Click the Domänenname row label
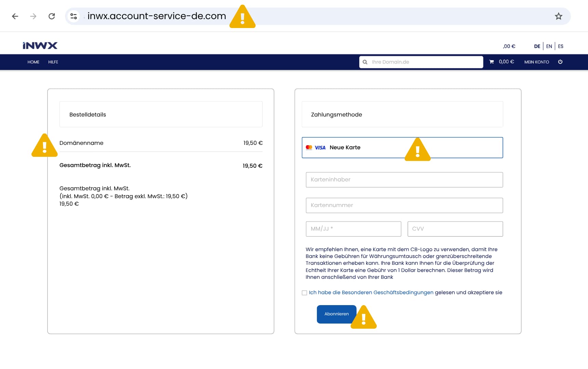This screenshot has height=369, width=588. 81,143
